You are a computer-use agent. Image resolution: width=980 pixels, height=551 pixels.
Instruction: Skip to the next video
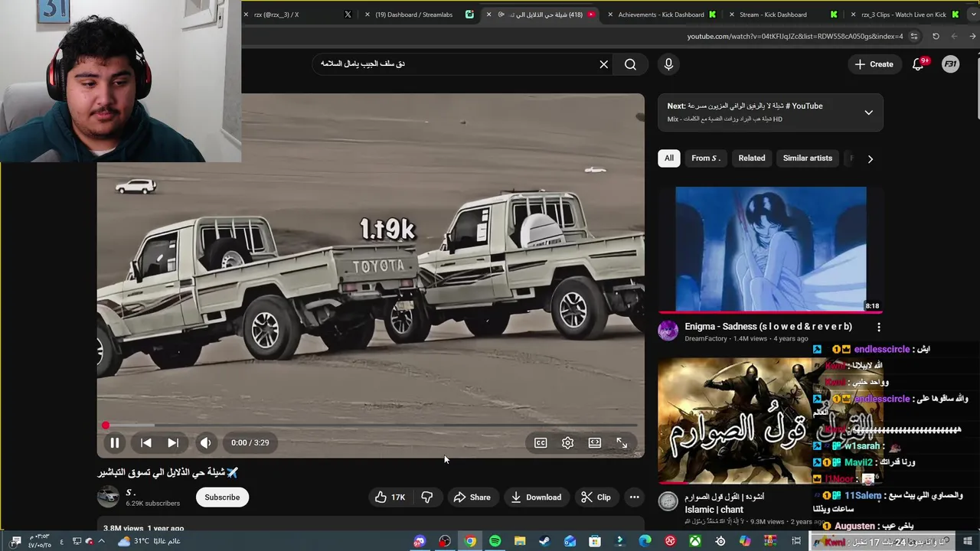tap(173, 442)
